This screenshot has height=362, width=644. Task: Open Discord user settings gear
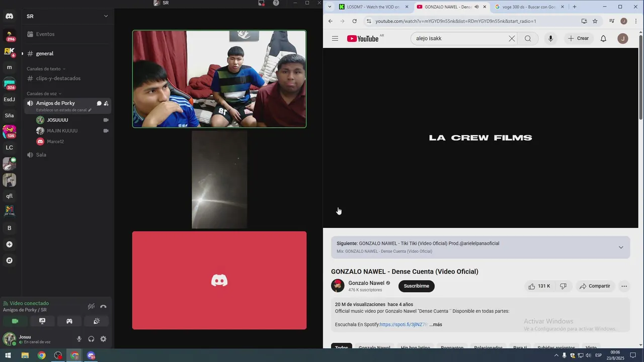pos(103,339)
